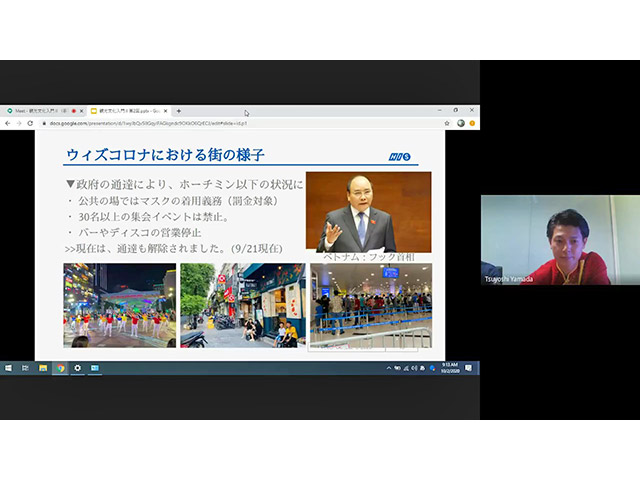640x480 pixels.
Task: Open the Windows Start menu
Action: 8,368
